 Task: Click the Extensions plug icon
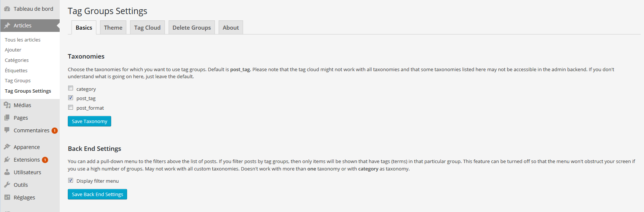pos(7,159)
